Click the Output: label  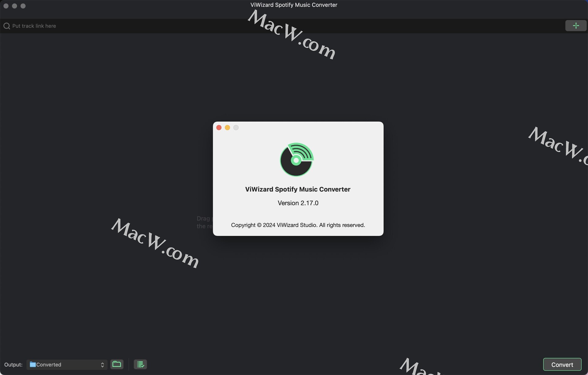click(13, 365)
